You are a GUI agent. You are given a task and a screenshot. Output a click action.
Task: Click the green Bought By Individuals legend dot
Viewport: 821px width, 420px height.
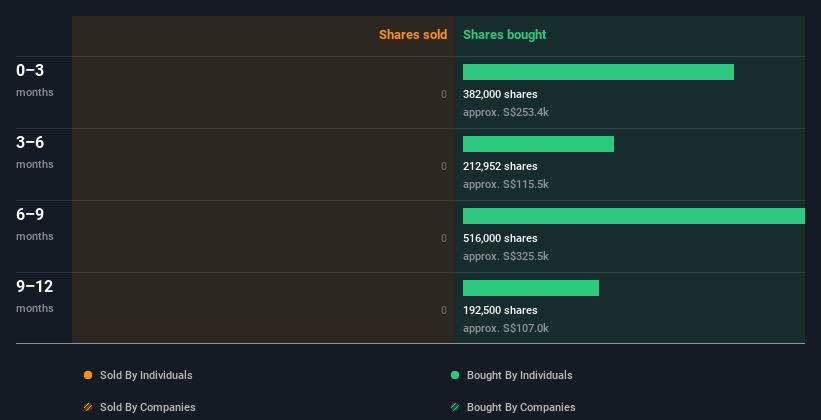click(454, 375)
